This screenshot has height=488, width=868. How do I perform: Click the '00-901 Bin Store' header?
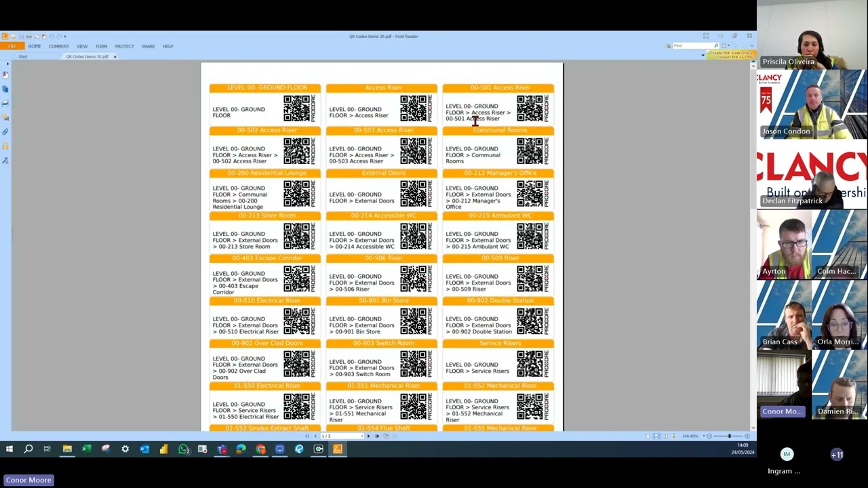click(x=383, y=301)
